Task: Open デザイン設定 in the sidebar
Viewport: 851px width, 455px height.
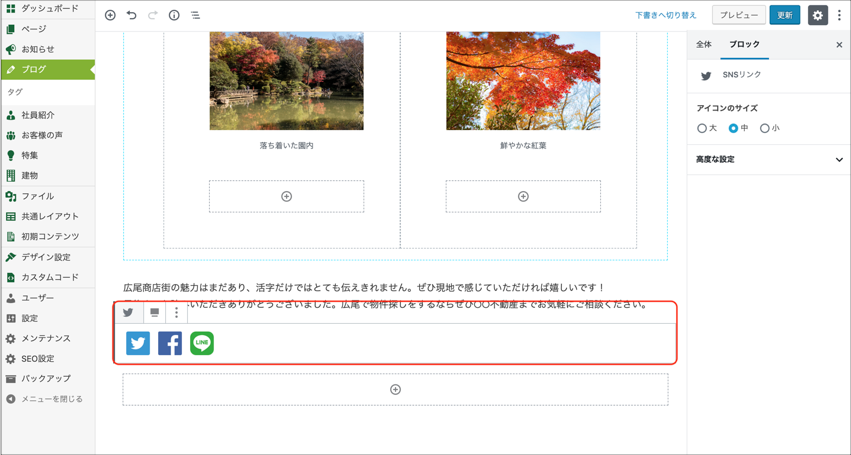Action: pyautogui.click(x=45, y=257)
